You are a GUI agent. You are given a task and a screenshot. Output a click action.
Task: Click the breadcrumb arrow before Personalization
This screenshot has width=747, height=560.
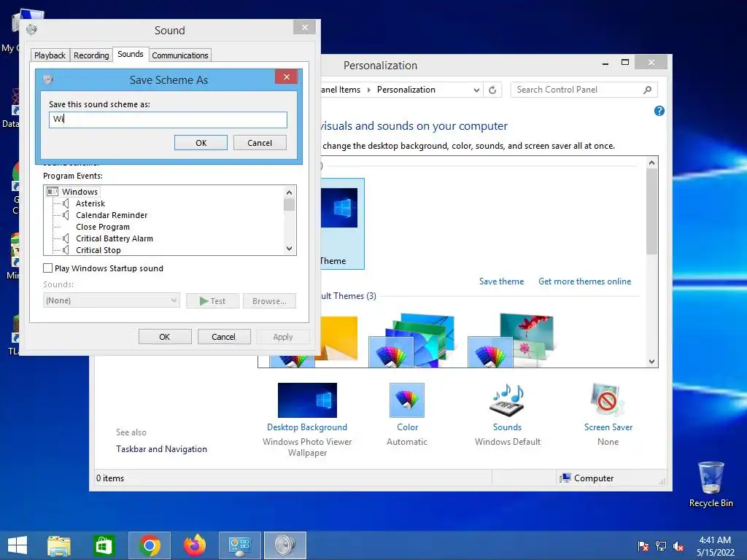(x=368, y=90)
